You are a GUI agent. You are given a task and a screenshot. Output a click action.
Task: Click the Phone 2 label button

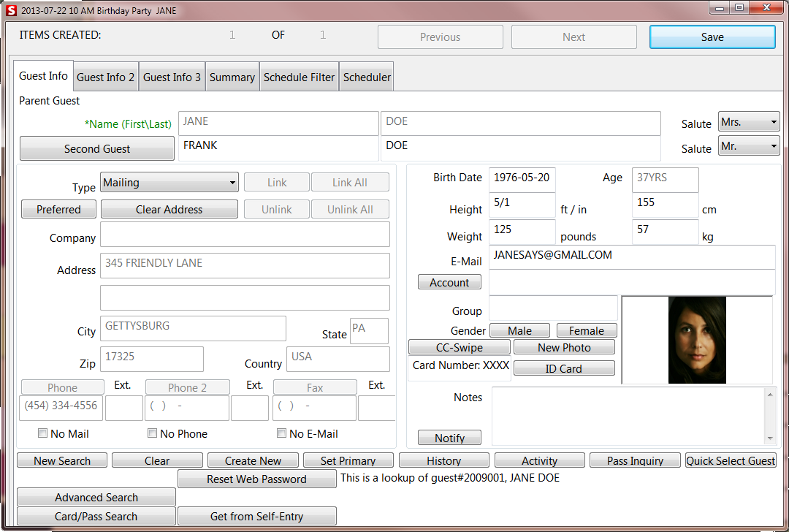pyautogui.click(x=187, y=387)
